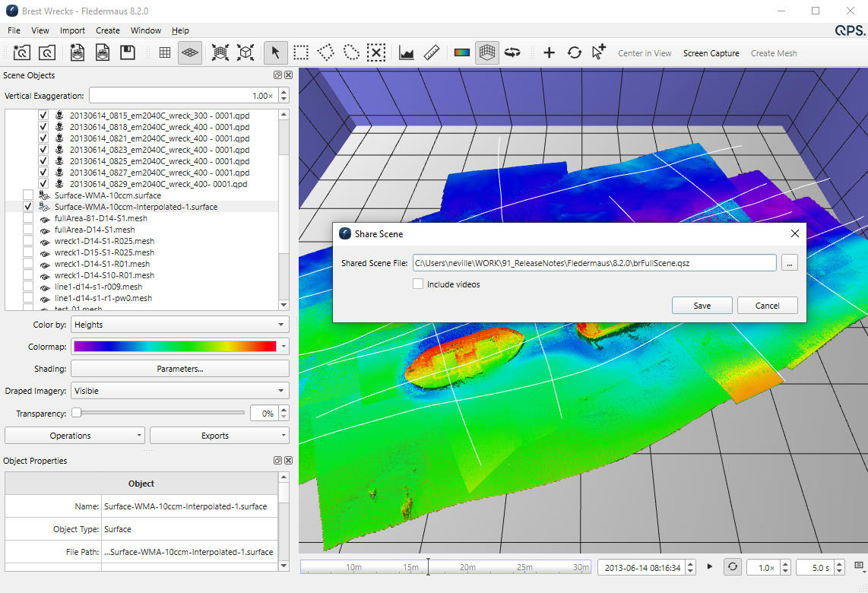Select the lasso freehand selection tool
Screen dimensions: 868x593
click(350, 52)
